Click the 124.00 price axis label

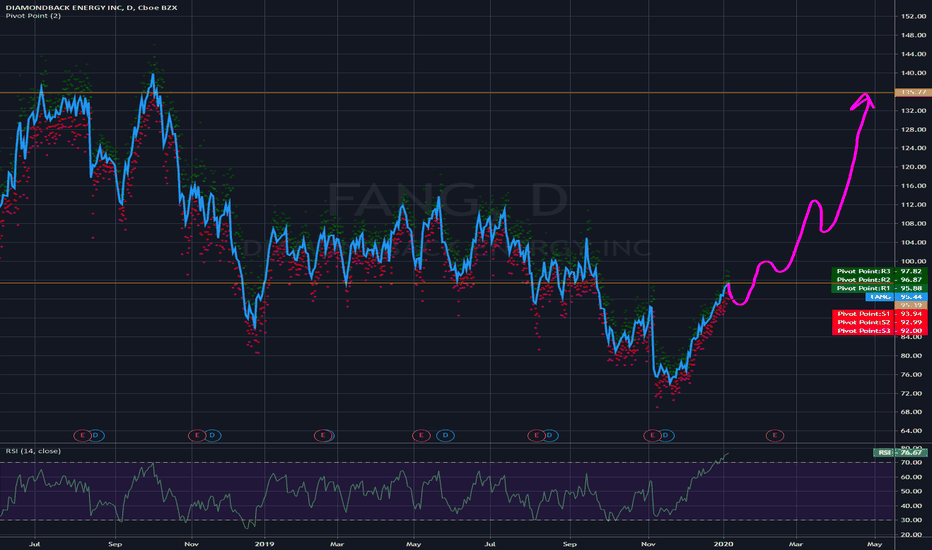[914, 148]
